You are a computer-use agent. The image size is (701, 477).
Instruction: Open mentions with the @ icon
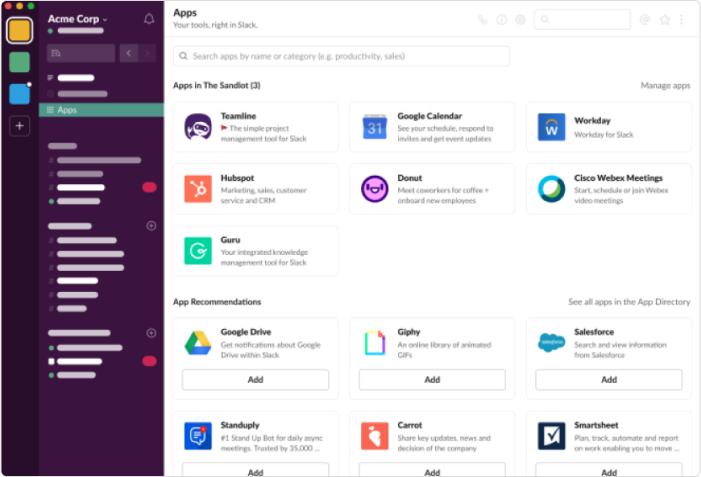645,20
